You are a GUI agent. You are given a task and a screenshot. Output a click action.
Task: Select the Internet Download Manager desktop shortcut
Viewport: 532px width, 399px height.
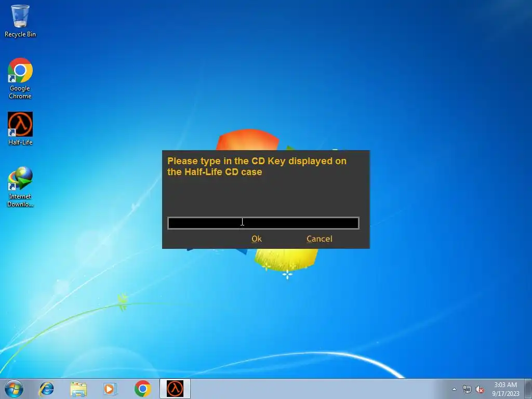point(20,187)
